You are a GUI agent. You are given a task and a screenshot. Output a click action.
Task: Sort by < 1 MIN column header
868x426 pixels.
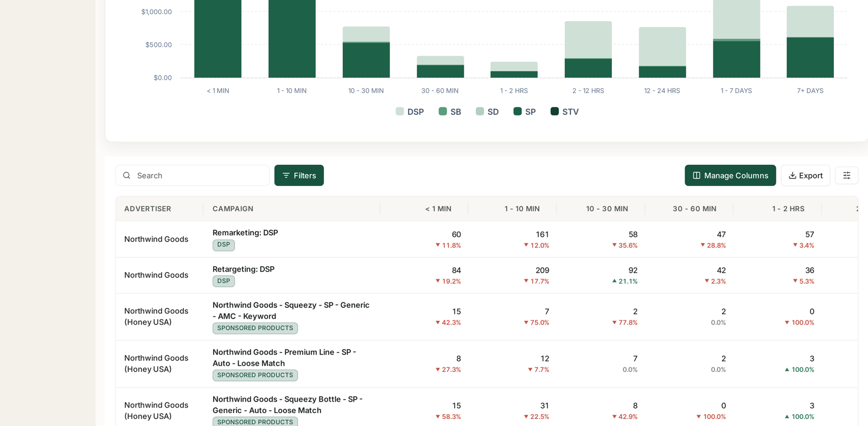[x=438, y=209]
